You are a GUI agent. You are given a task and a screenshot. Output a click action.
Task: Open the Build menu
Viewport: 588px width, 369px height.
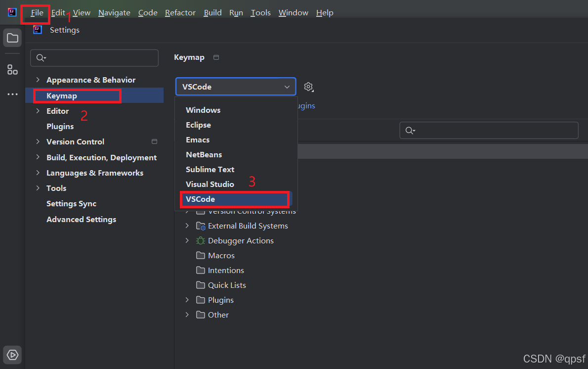pyautogui.click(x=212, y=13)
